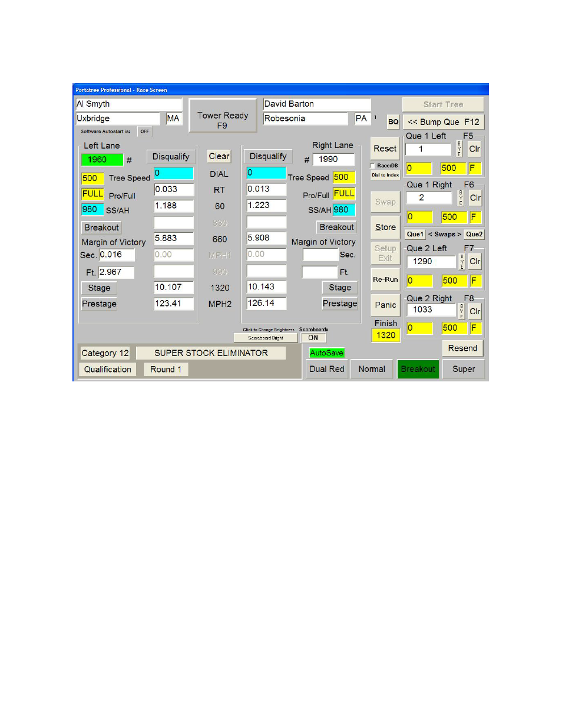Screen dimensions: 562x728
Task: Click the Finish 1320 yellow field
Action: pos(386,335)
